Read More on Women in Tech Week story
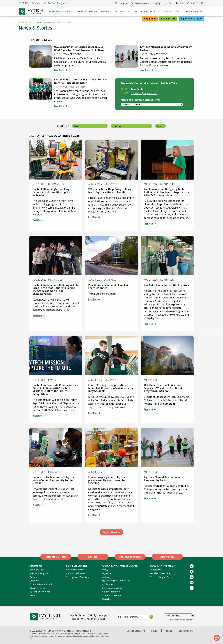The image size is (223, 644). pos(38,416)
